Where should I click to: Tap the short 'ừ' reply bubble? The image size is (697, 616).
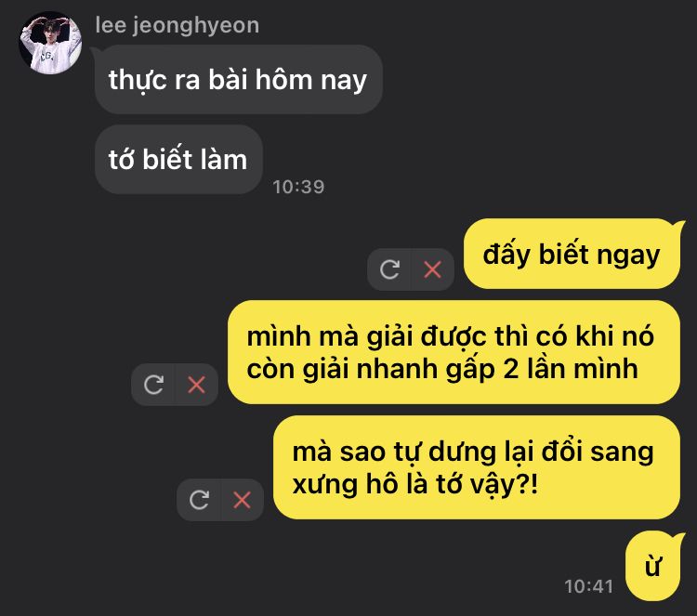click(x=653, y=566)
